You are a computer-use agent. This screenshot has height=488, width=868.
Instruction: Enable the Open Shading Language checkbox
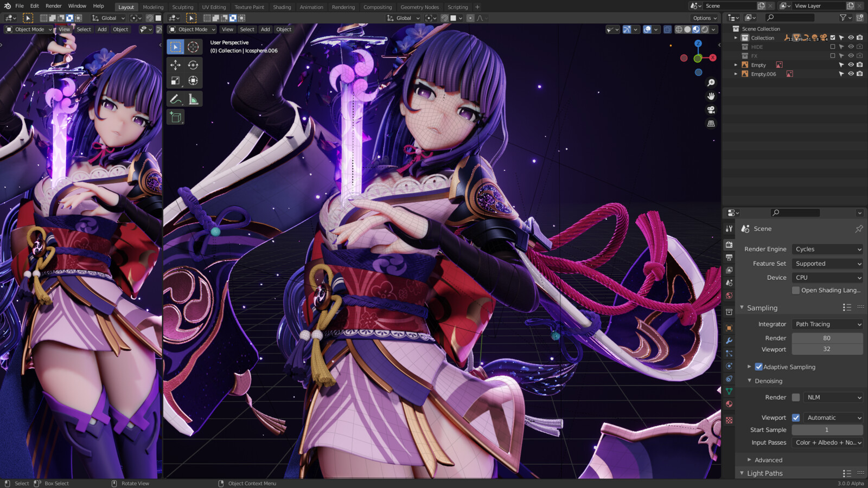click(796, 290)
